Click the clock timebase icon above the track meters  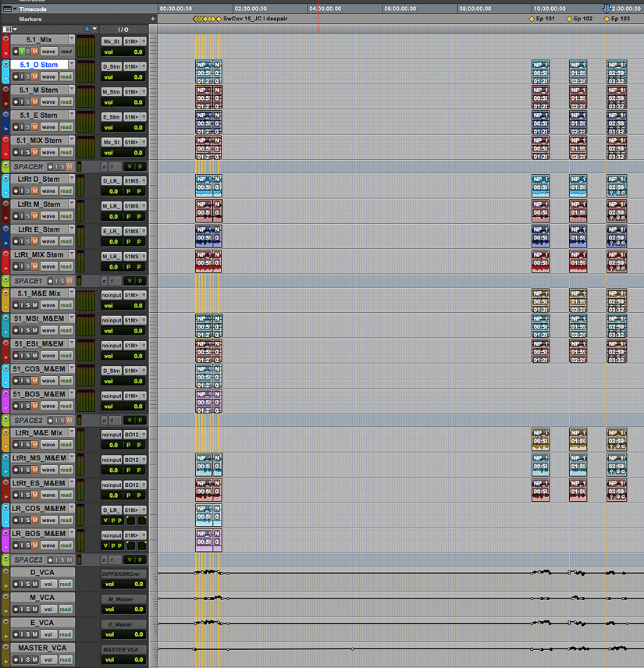(x=87, y=29)
